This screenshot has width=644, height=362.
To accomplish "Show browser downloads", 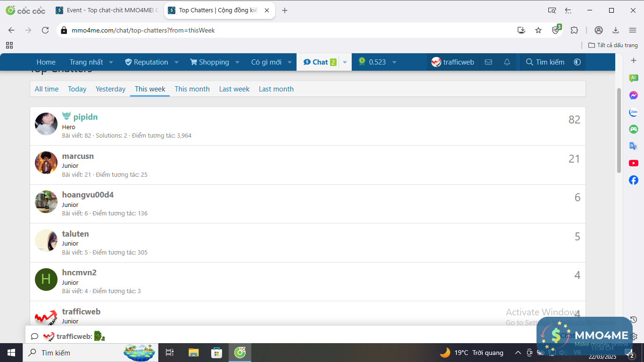I will 616,30.
